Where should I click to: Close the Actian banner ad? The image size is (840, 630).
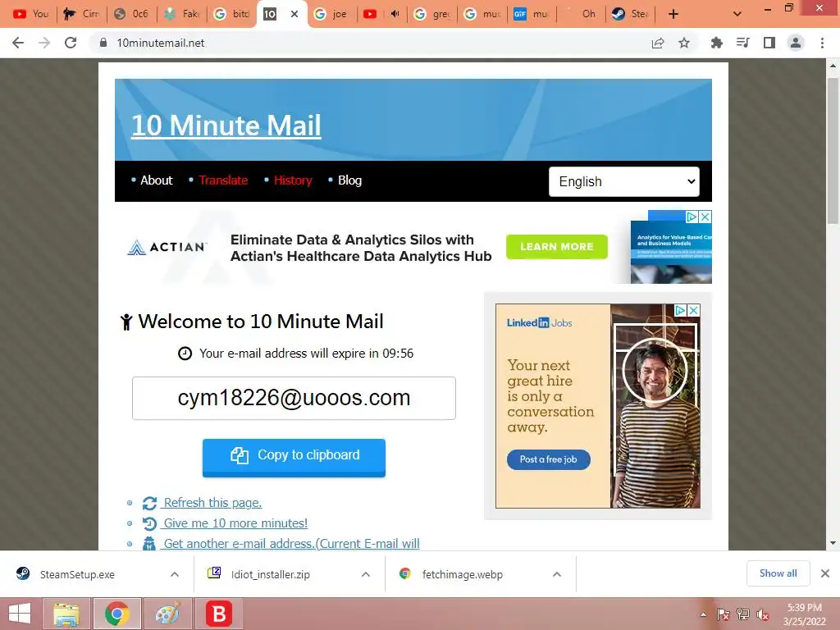705,217
